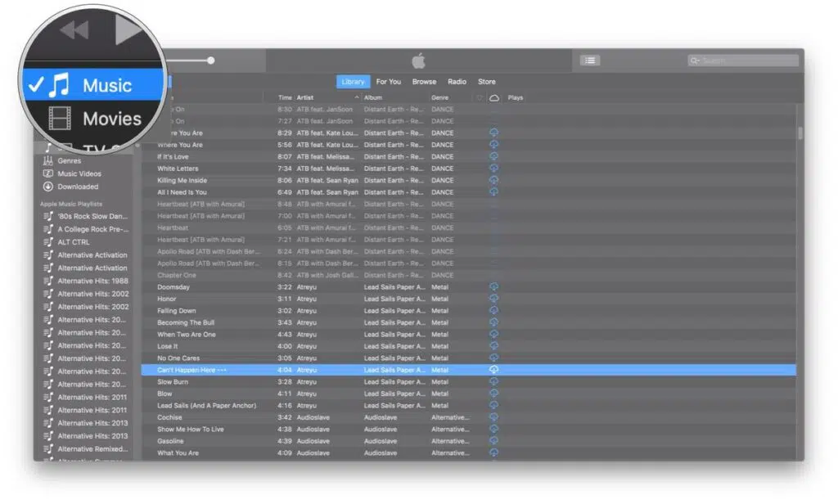Sort by the Artist column sort arrow
This screenshot has height=504, width=838.
pyautogui.click(x=357, y=97)
